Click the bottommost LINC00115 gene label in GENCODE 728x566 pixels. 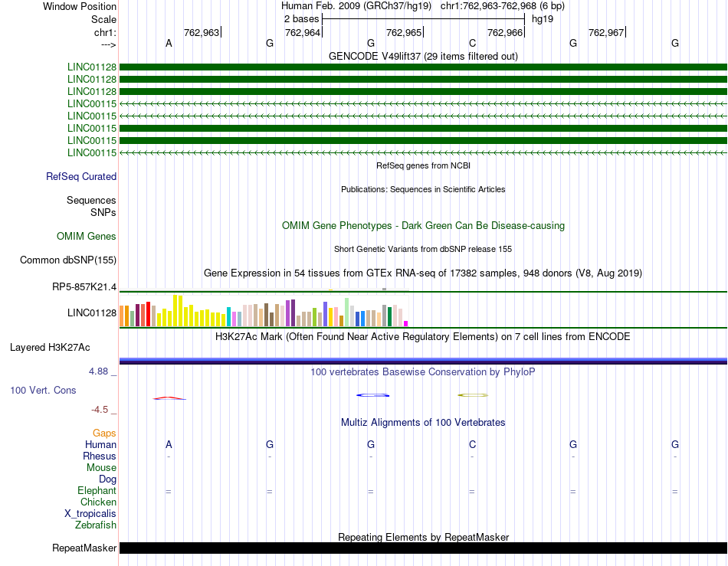click(x=91, y=152)
